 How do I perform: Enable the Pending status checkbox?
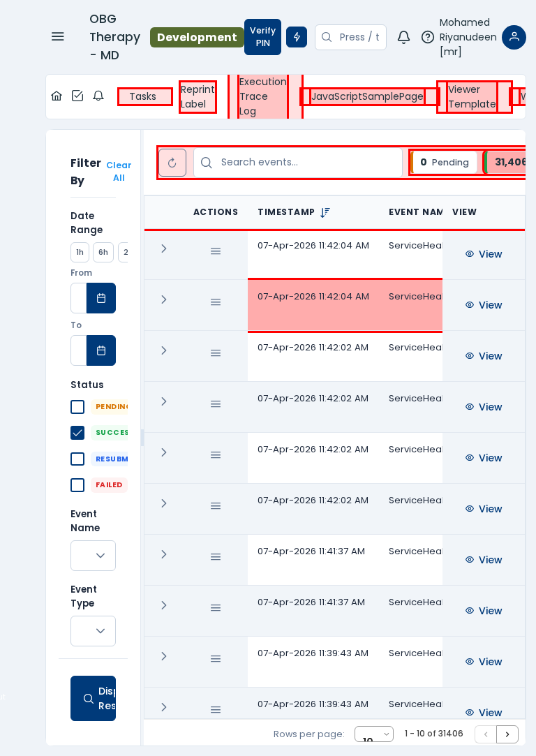77,407
